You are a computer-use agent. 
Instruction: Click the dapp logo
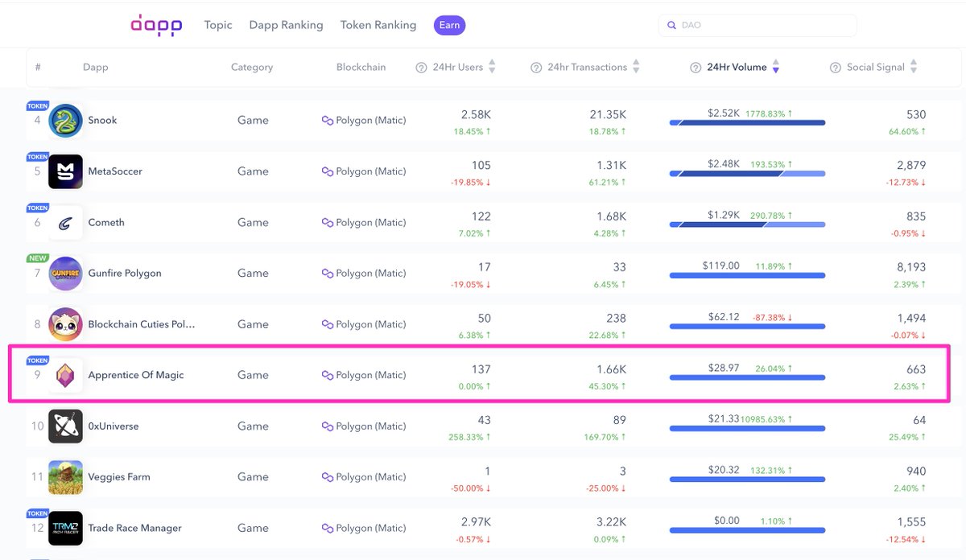[157, 26]
